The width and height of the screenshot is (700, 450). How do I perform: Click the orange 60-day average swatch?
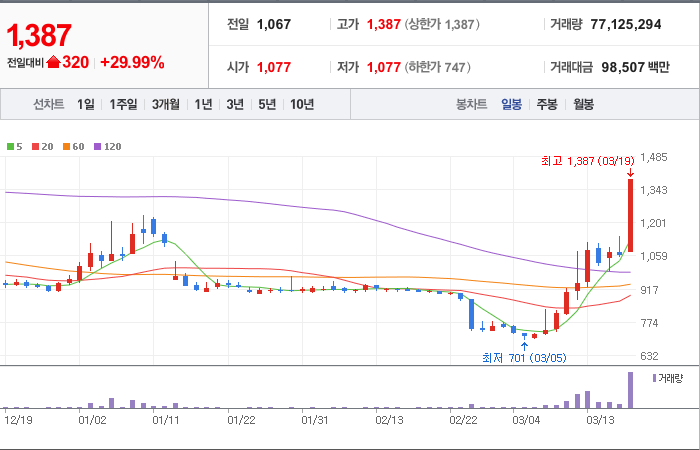tap(67, 146)
